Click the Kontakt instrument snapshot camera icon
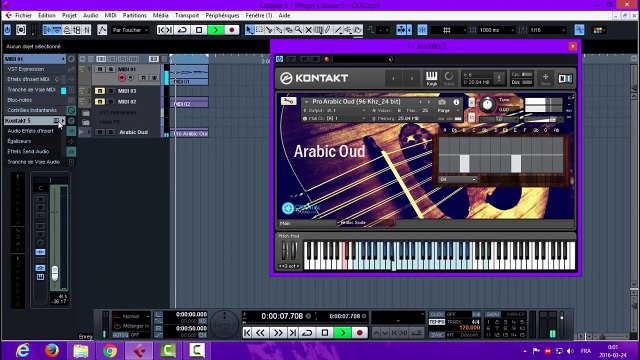Screen dimensions: 640x360 [442, 102]
